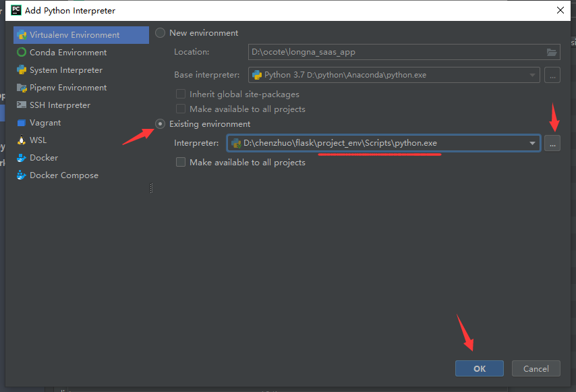Click the Vagrant icon in sidebar
The width and height of the screenshot is (576, 392).
pos(22,123)
